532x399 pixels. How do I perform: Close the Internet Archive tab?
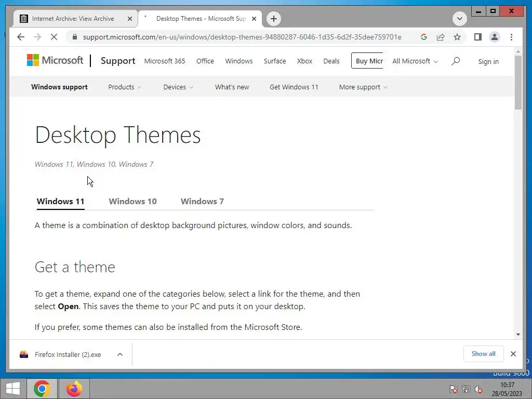tap(129, 19)
